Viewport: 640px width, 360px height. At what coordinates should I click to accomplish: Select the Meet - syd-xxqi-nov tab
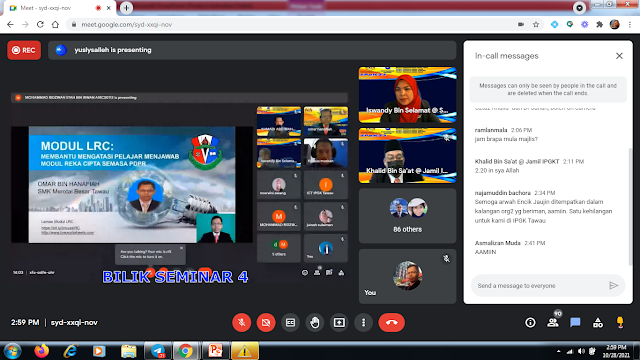[x=59, y=8]
